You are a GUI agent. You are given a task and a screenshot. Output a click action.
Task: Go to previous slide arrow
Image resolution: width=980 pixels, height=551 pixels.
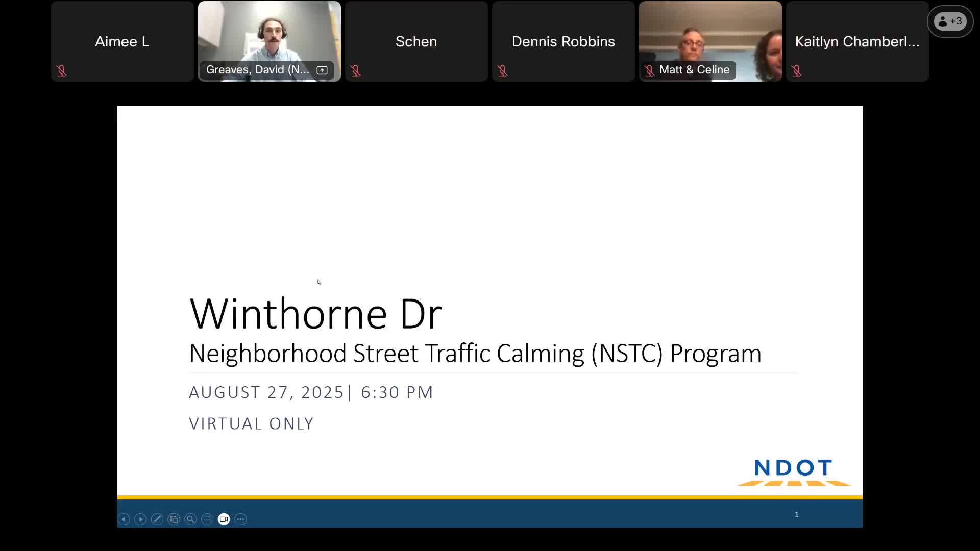coord(124,519)
